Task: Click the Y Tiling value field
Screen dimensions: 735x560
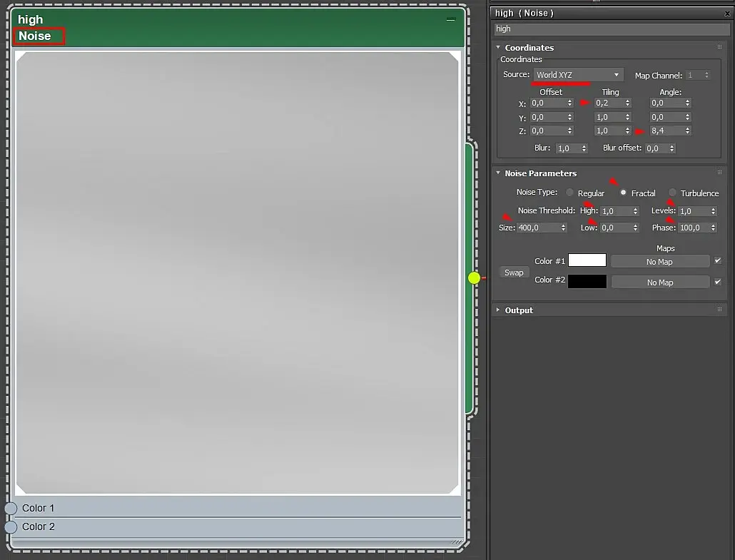Action: tap(609, 117)
